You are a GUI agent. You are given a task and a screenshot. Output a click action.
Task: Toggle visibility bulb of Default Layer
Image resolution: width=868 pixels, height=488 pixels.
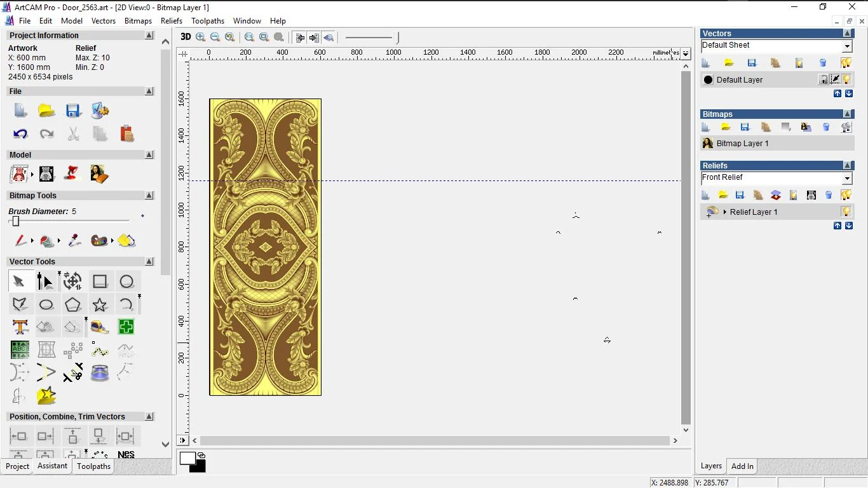pyautogui.click(x=846, y=79)
